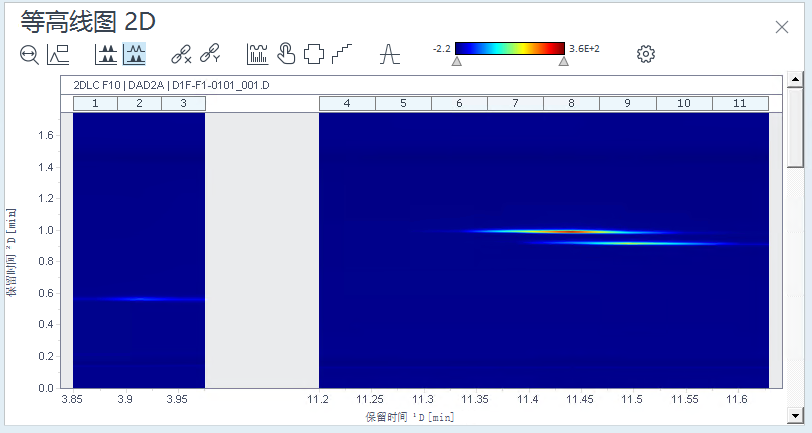Click the X-axis label 保留时间 ¹D [min]
The height and width of the screenshot is (433, 812).
click(x=410, y=416)
